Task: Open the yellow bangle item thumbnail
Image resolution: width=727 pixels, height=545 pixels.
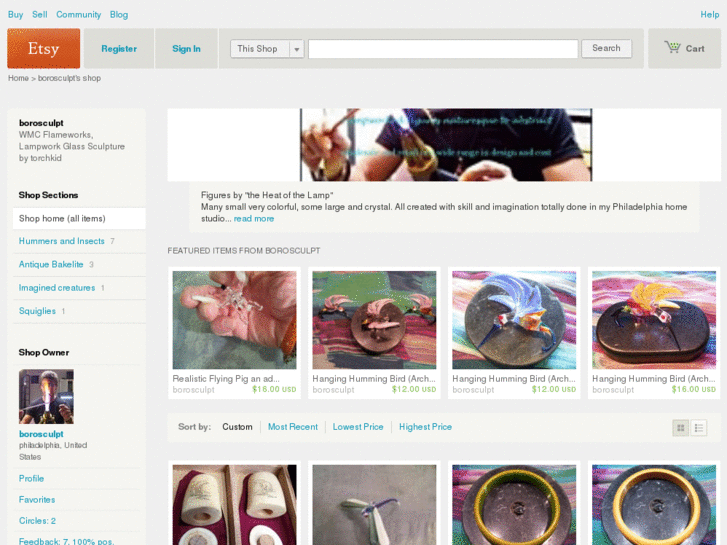Action: coord(654,505)
